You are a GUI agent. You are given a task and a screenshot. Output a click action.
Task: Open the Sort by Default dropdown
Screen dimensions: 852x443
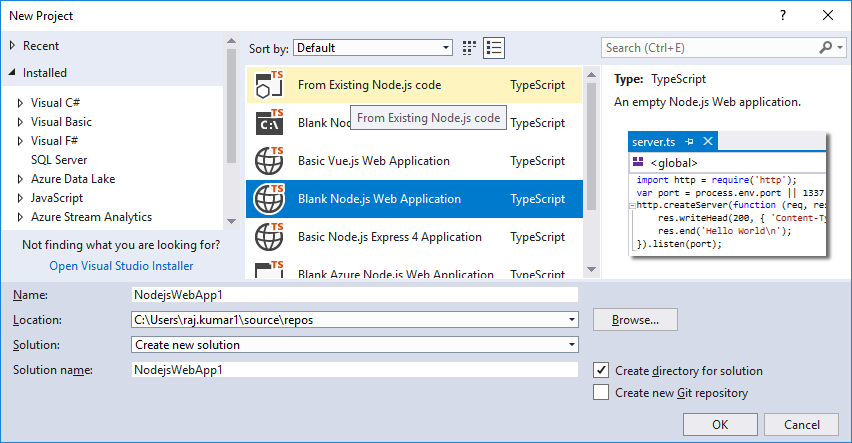click(373, 48)
